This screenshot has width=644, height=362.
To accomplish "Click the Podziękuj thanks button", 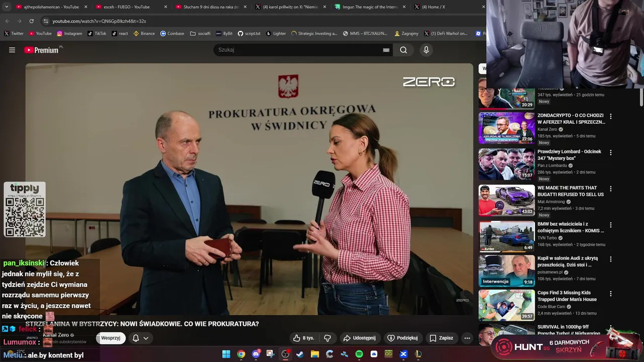I will (x=402, y=338).
